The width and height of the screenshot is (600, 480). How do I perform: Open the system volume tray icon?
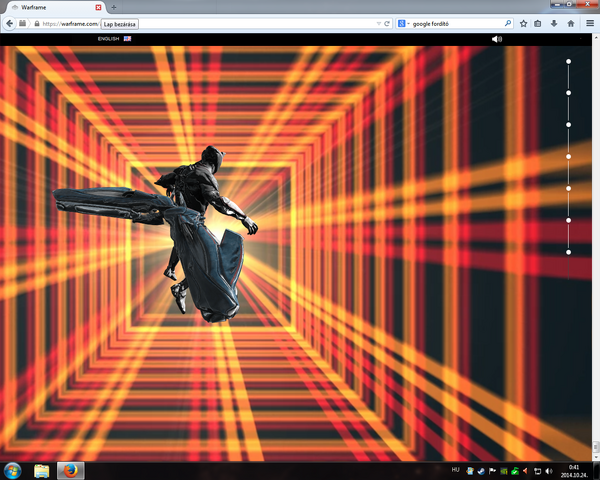(549, 471)
